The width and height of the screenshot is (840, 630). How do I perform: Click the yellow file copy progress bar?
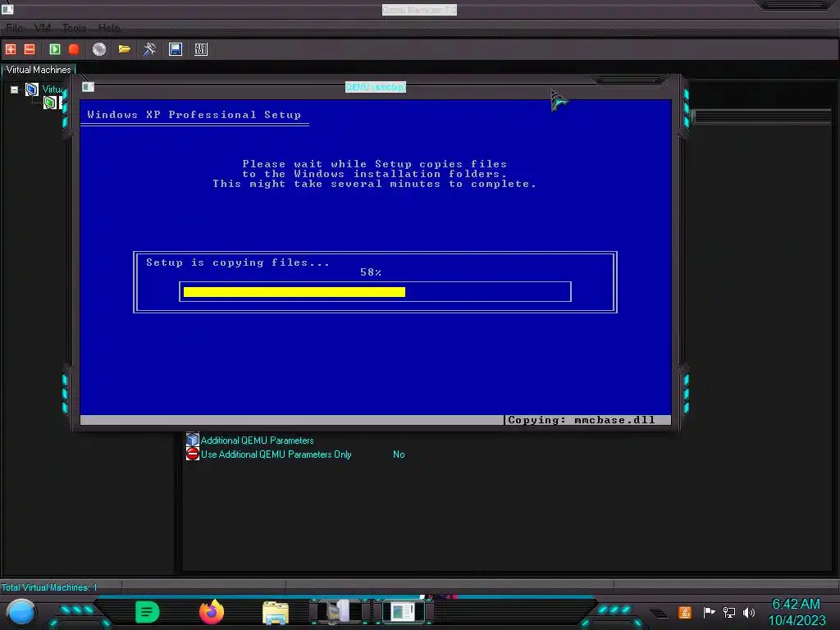(x=294, y=292)
